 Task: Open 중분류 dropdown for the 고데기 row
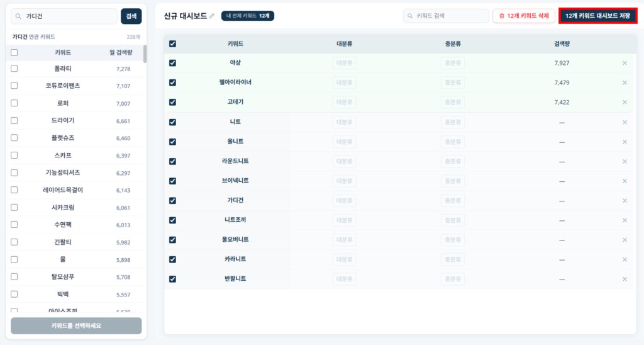pos(453,102)
